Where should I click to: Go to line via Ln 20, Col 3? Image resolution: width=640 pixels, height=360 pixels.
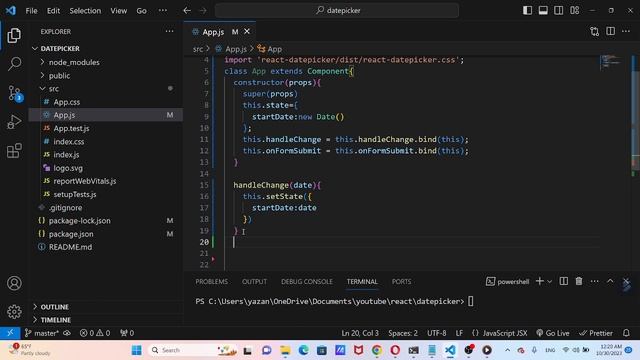pyautogui.click(x=360, y=333)
